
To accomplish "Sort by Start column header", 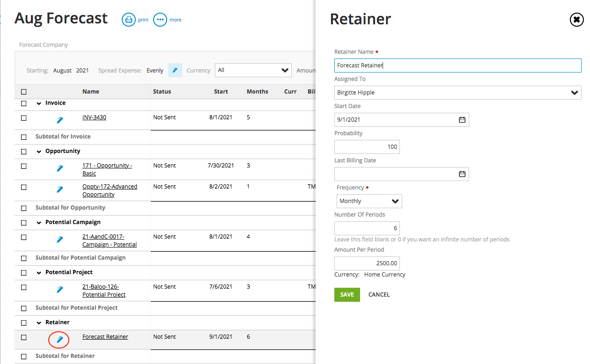I will click(221, 92).
